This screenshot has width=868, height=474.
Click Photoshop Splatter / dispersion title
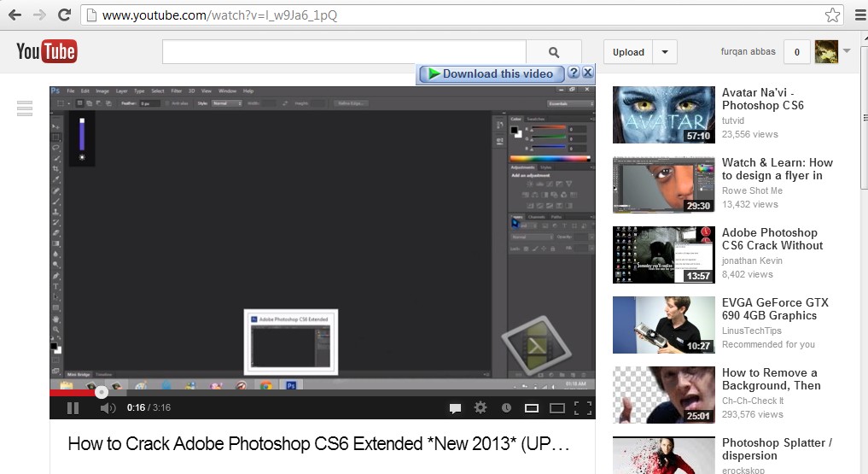click(778, 449)
